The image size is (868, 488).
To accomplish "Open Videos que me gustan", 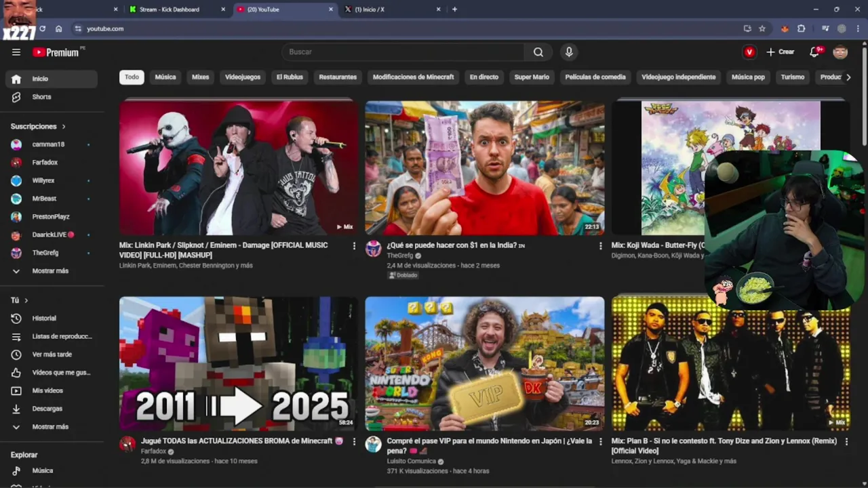I will 52,372.
